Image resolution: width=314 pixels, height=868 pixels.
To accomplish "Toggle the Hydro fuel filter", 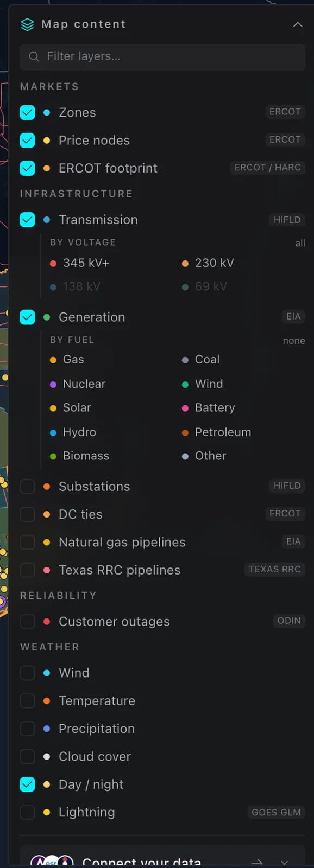I will [73, 432].
